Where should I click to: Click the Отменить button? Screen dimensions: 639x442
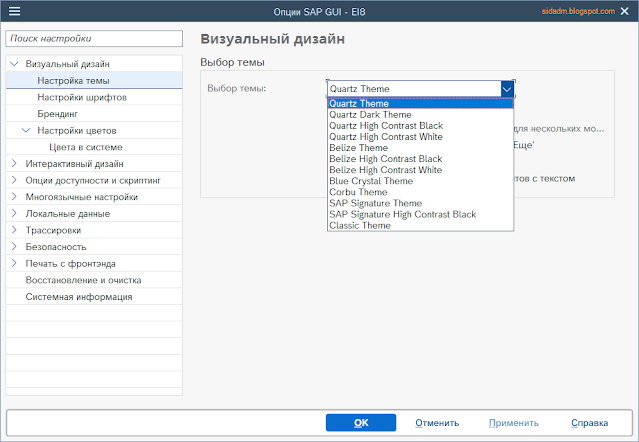click(437, 423)
